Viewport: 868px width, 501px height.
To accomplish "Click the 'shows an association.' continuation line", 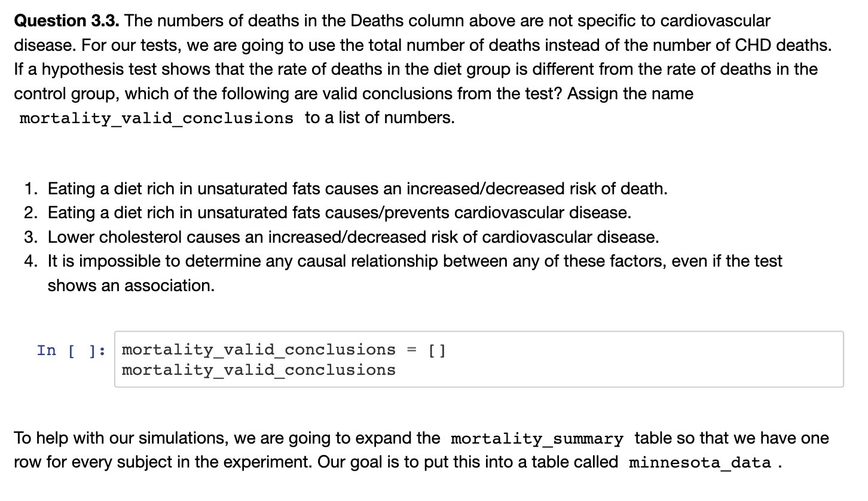I will 131,286.
